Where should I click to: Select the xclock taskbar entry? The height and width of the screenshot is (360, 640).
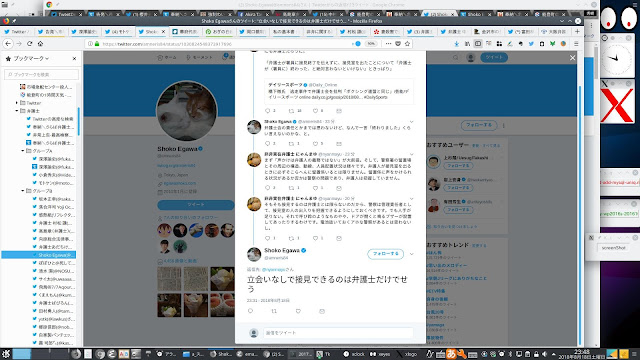[354, 354]
